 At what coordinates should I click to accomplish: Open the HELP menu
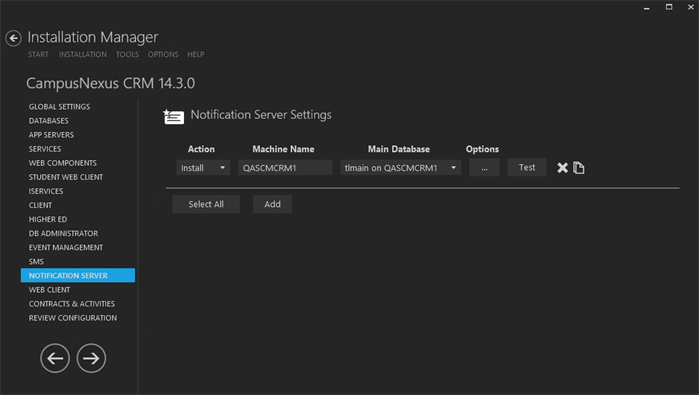tap(196, 54)
